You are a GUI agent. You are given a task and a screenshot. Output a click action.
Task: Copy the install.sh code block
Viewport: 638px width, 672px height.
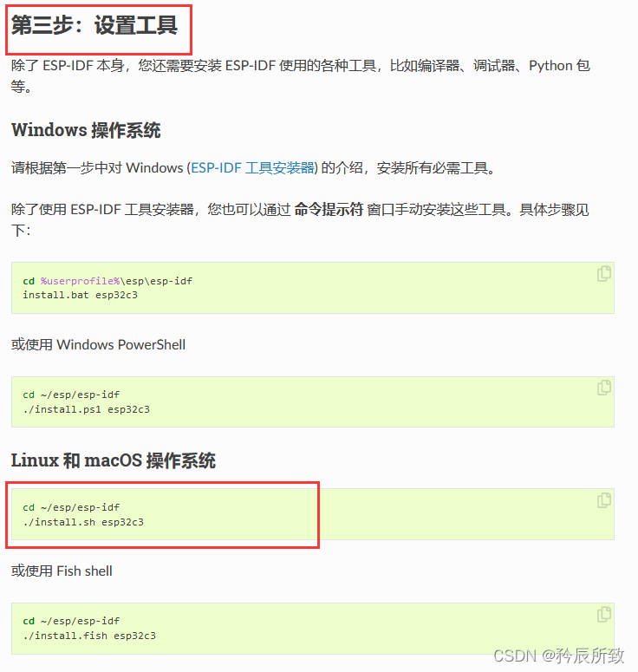click(603, 500)
